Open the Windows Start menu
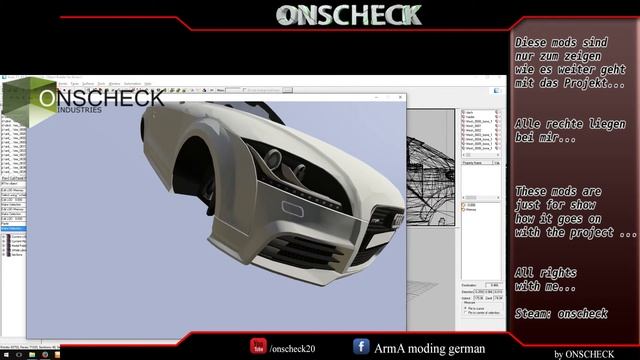This screenshot has height=360, width=640. pos(7,355)
